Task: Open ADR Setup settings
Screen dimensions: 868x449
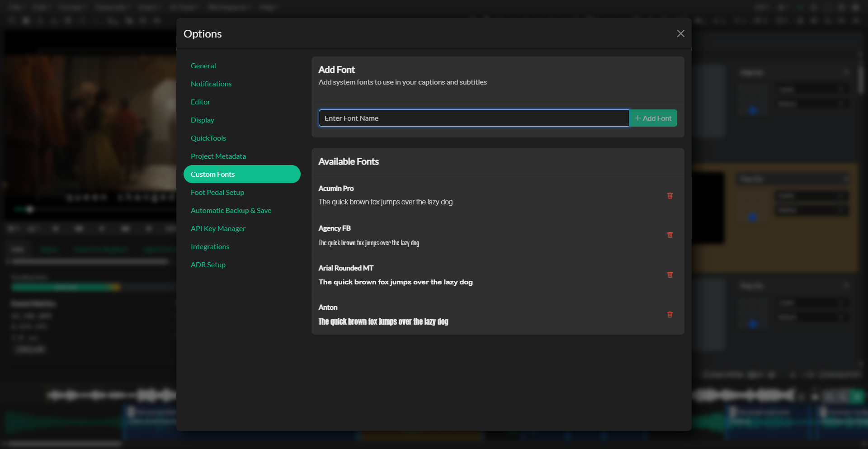Action: tap(208, 265)
